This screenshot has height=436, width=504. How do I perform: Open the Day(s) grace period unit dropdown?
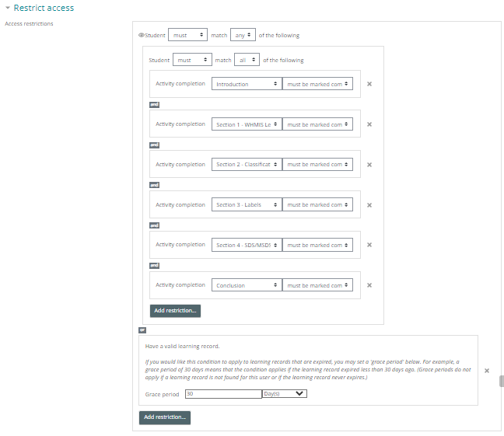pos(285,394)
